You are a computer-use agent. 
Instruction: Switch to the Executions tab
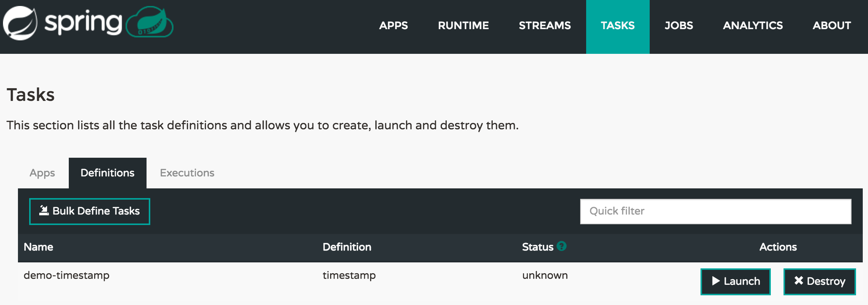click(x=187, y=173)
